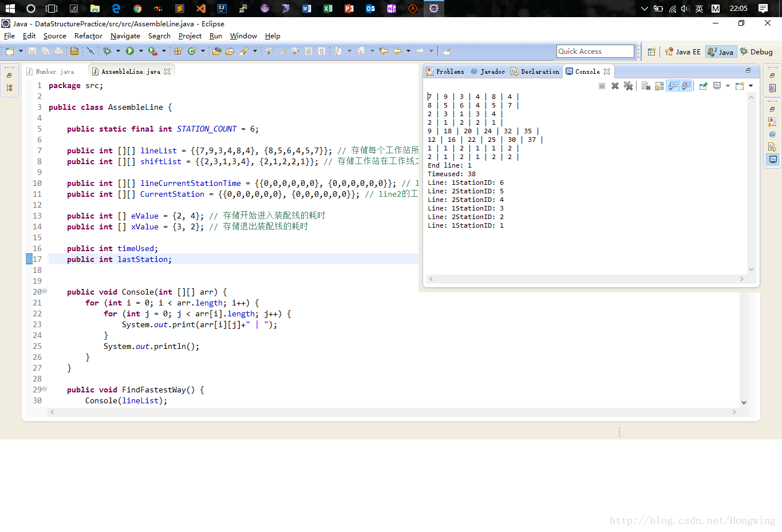Click Console vertical scrollbar down arrow
782x532 pixels.
[x=751, y=269]
